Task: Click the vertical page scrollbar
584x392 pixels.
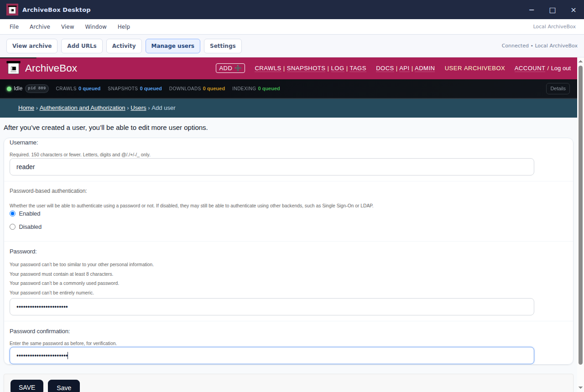Action: [x=581, y=214]
